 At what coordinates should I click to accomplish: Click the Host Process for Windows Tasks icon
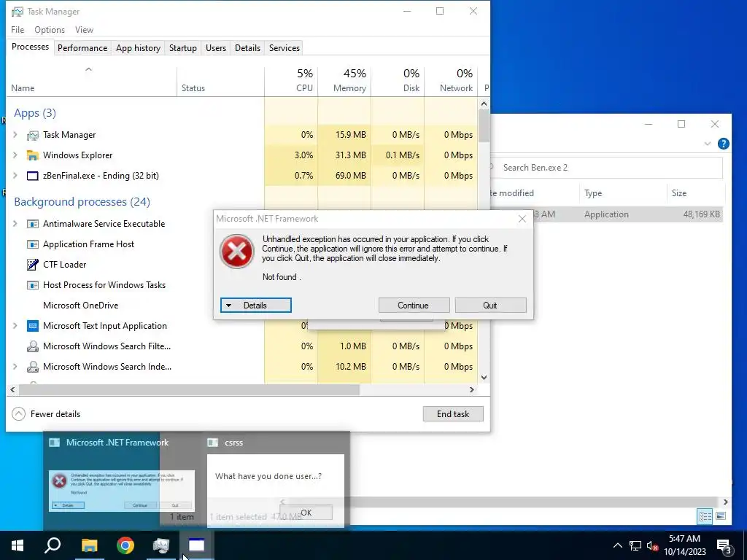click(x=32, y=285)
